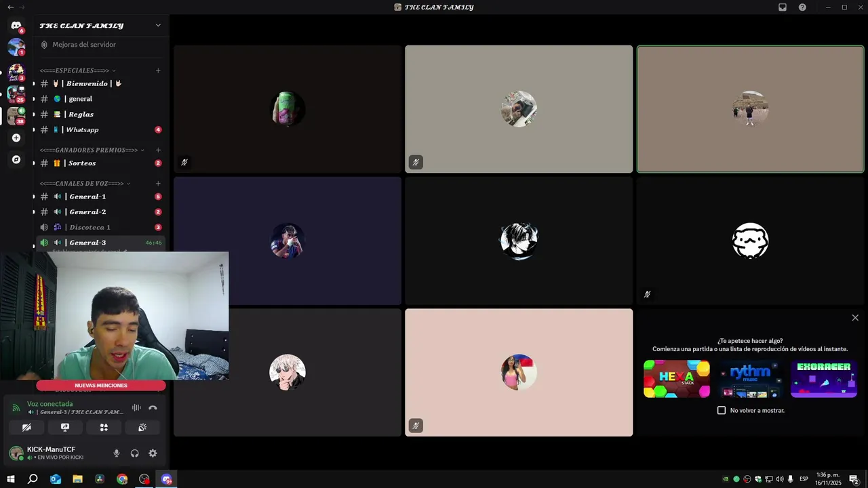This screenshot has height=488, width=868.
Task: Open the general text channel
Action: (100, 99)
